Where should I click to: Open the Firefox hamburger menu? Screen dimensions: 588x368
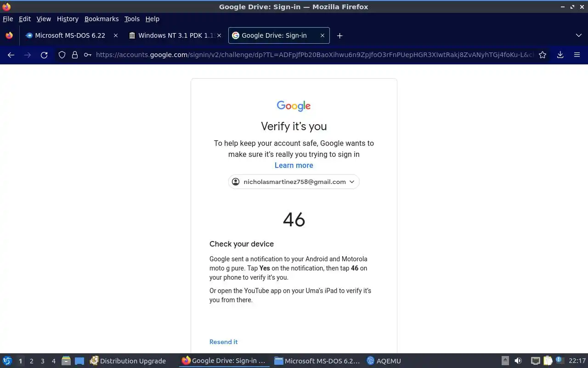tap(577, 55)
